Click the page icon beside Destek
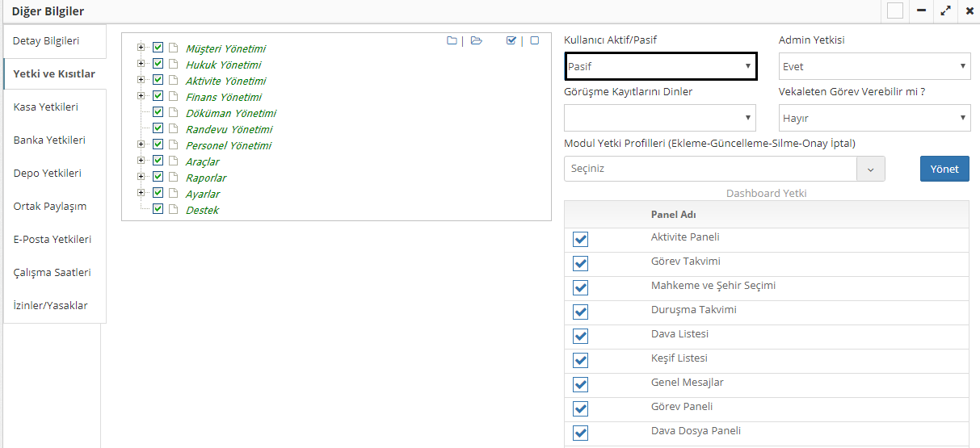This screenshot has width=980, height=448. [173, 209]
